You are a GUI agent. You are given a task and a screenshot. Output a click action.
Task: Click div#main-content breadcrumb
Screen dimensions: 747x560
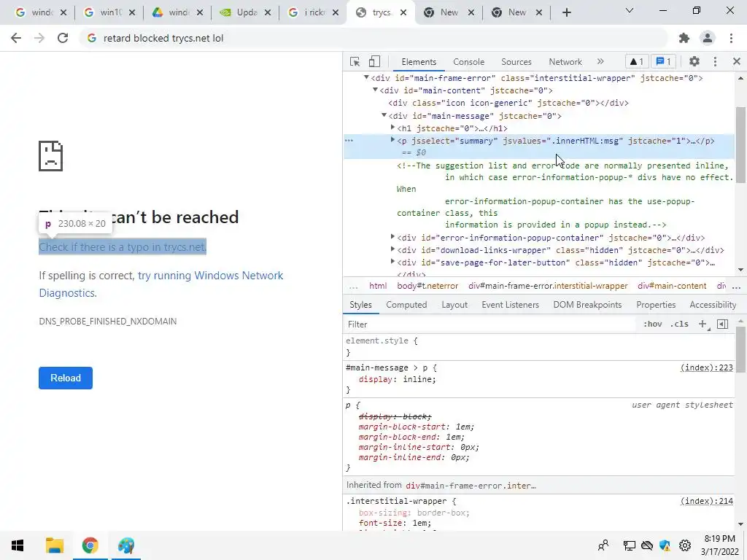[x=672, y=286]
